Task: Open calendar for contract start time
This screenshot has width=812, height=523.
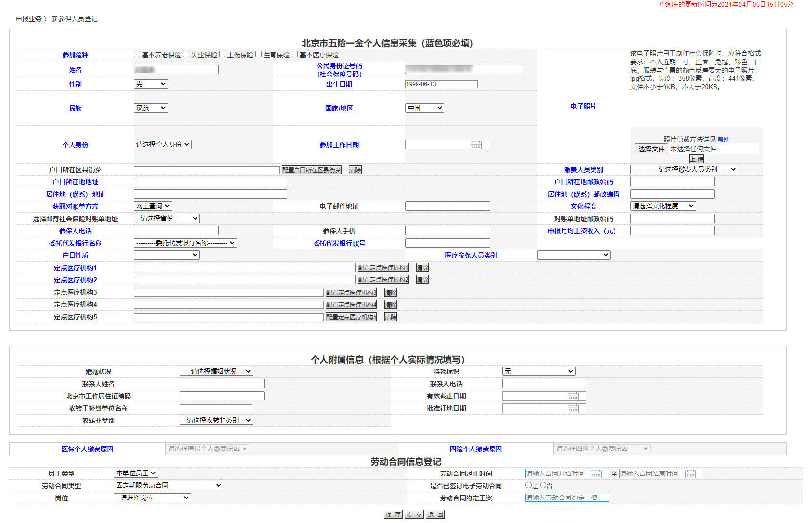Action: point(596,474)
